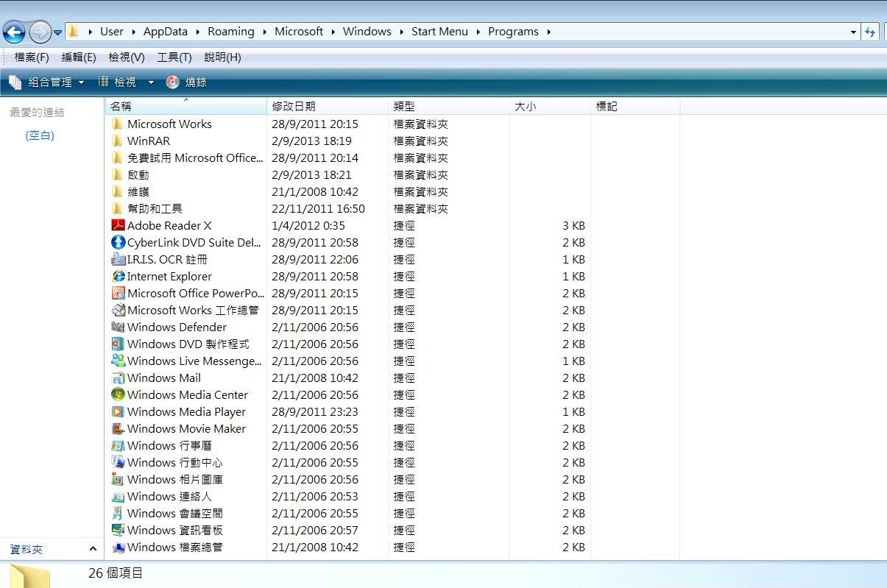This screenshot has width=887, height=588.
Task: Expand the address bar history dropdown
Action: point(853,32)
